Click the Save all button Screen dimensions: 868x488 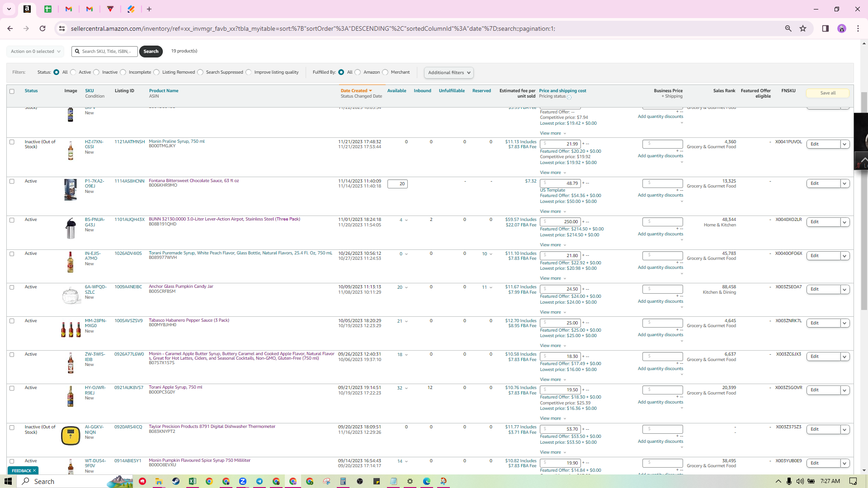(x=828, y=93)
